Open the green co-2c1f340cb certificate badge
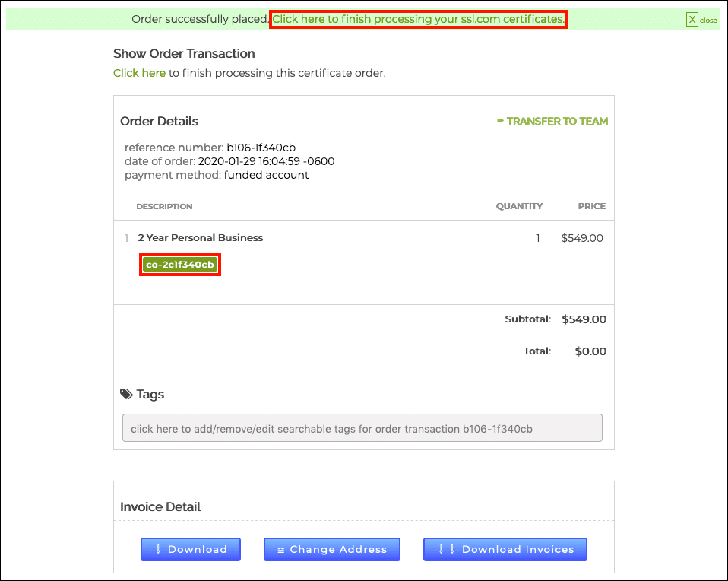This screenshot has width=728, height=581. [x=180, y=265]
